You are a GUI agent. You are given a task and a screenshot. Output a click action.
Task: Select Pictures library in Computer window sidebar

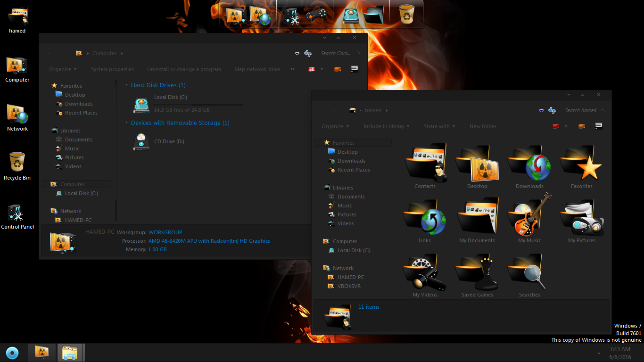[x=70, y=157]
